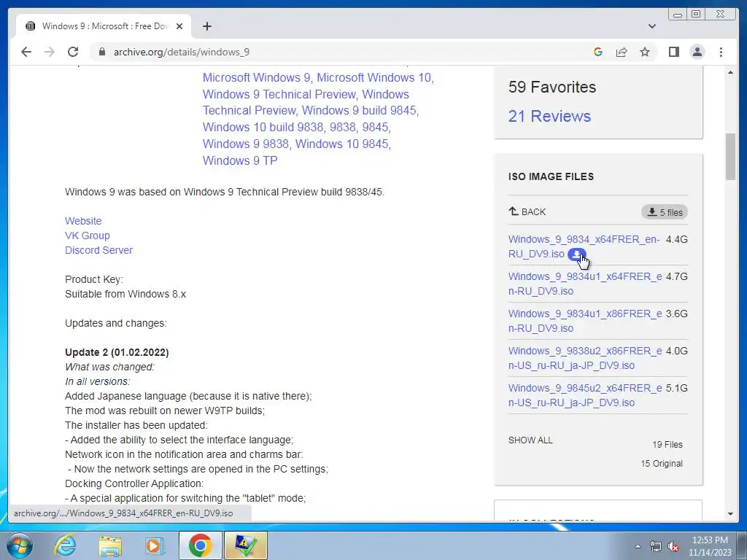The width and height of the screenshot is (747, 560).
Task: Open the 21 Reviews link
Action: tap(549, 116)
